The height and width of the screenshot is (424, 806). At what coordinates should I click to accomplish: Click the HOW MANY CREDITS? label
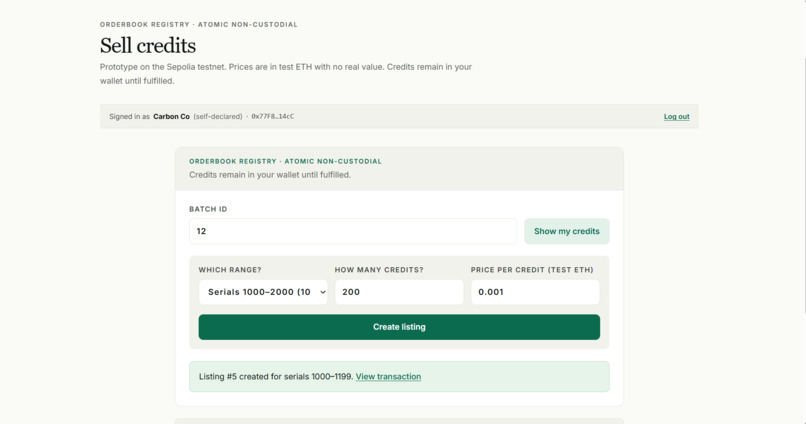[379, 270]
